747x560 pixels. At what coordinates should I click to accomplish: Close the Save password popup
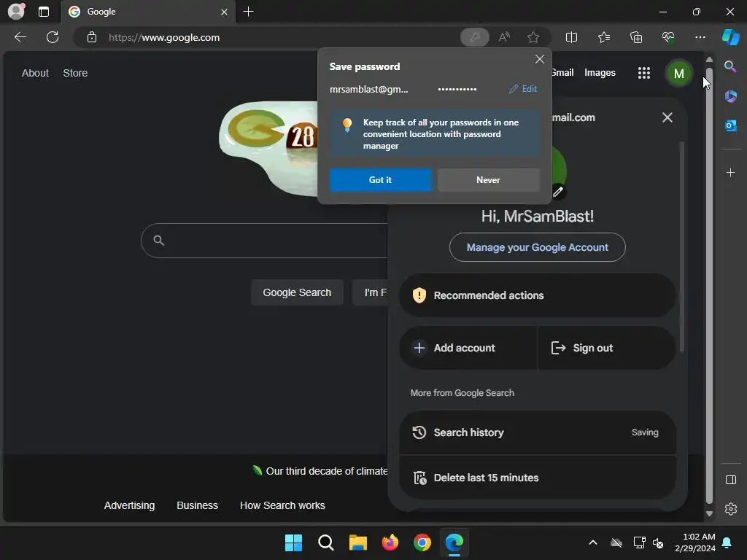pyautogui.click(x=539, y=59)
